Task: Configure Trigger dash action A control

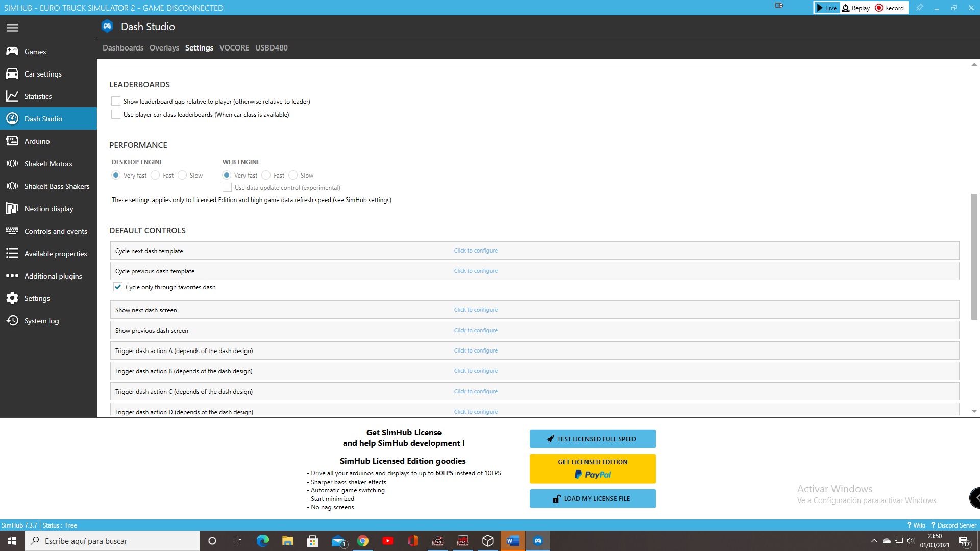Action: pyautogui.click(x=476, y=350)
